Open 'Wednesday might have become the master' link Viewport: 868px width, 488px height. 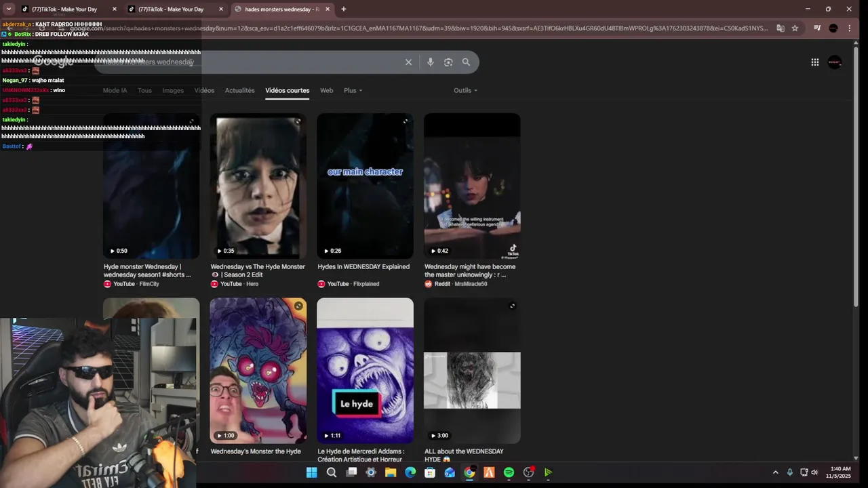pyautogui.click(x=470, y=270)
